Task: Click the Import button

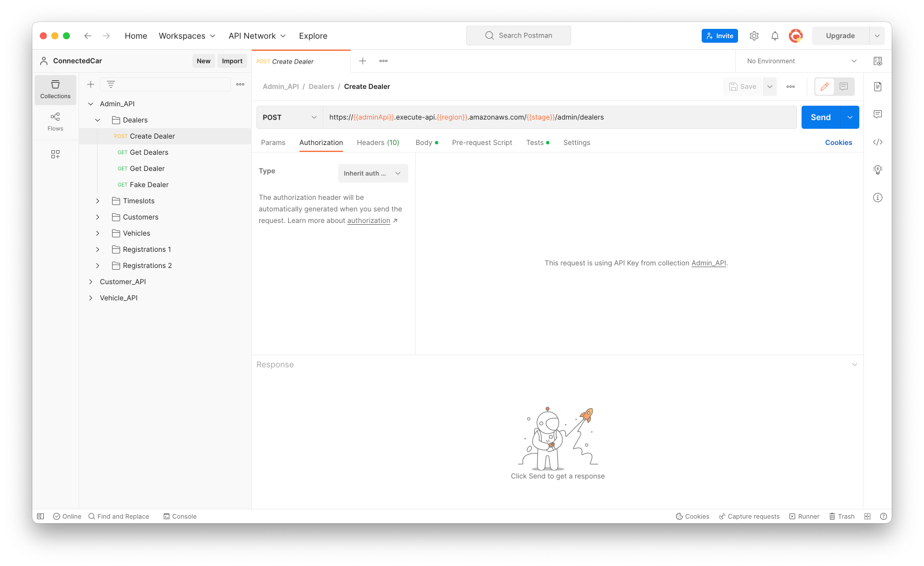Action: [232, 61]
